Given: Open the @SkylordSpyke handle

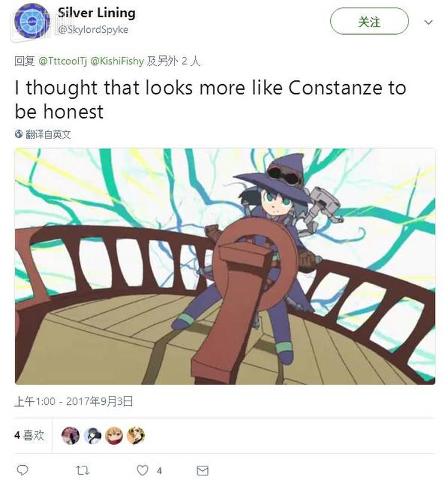Looking at the screenshot, I should 93,29.
